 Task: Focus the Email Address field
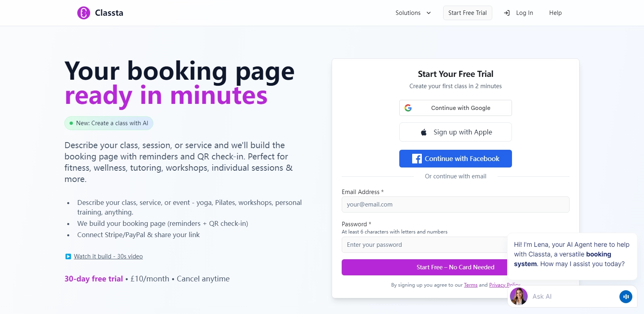(455, 205)
